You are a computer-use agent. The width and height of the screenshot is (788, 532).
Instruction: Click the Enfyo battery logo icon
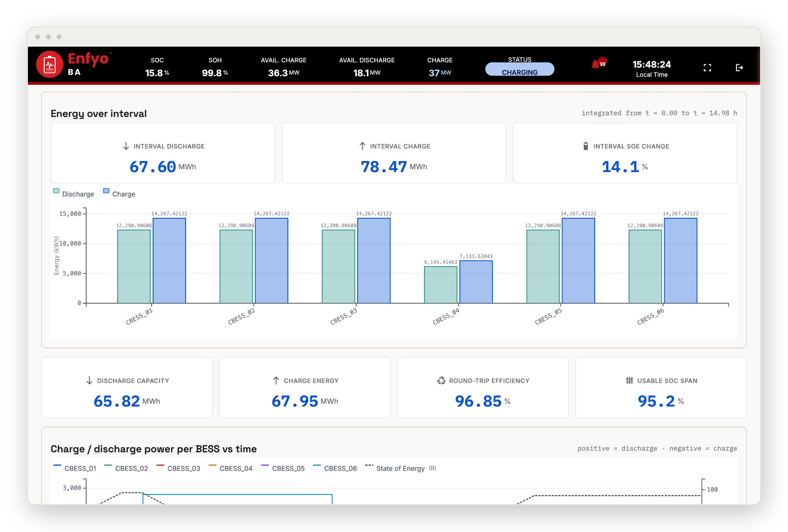(50, 65)
